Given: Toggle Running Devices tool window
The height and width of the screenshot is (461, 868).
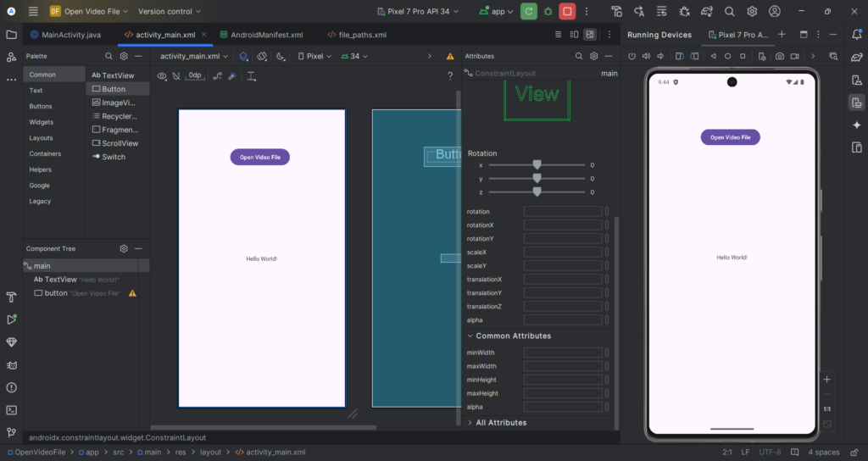Looking at the screenshot, I should coord(856,103).
